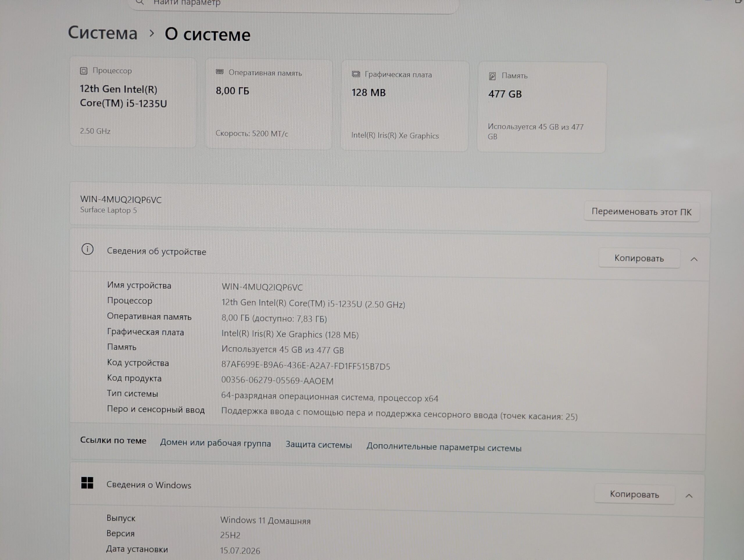Image resolution: width=744 pixels, height=560 pixels.
Task: Open the Домен или рабочая группа link
Action: (215, 443)
